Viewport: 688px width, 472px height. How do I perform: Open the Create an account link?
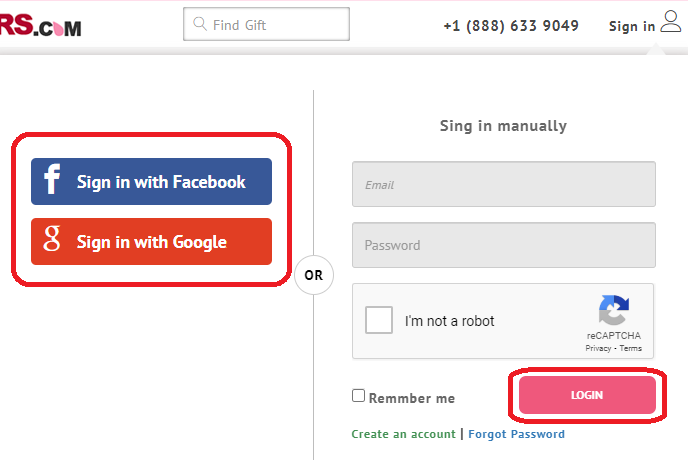click(x=403, y=434)
